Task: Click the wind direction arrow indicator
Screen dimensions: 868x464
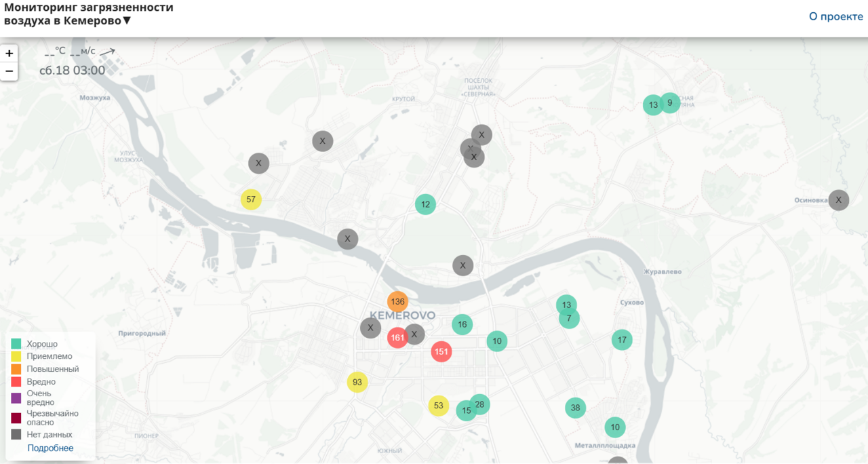Action: [x=107, y=52]
